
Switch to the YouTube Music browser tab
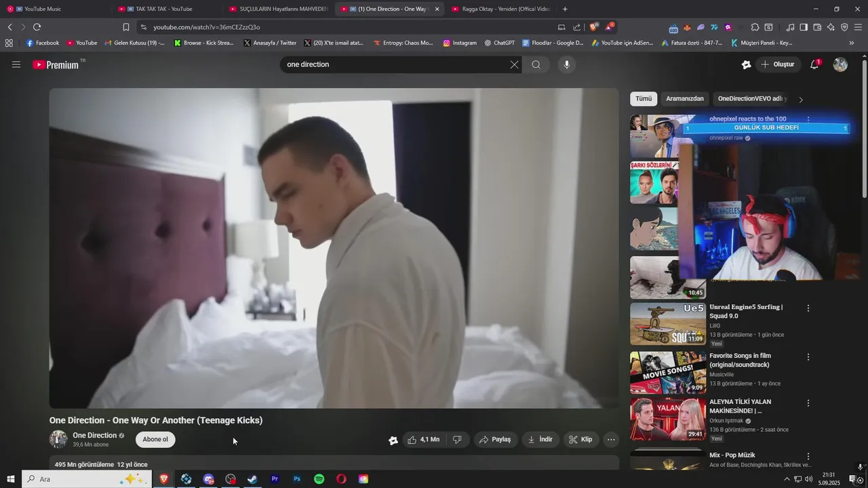[54, 9]
